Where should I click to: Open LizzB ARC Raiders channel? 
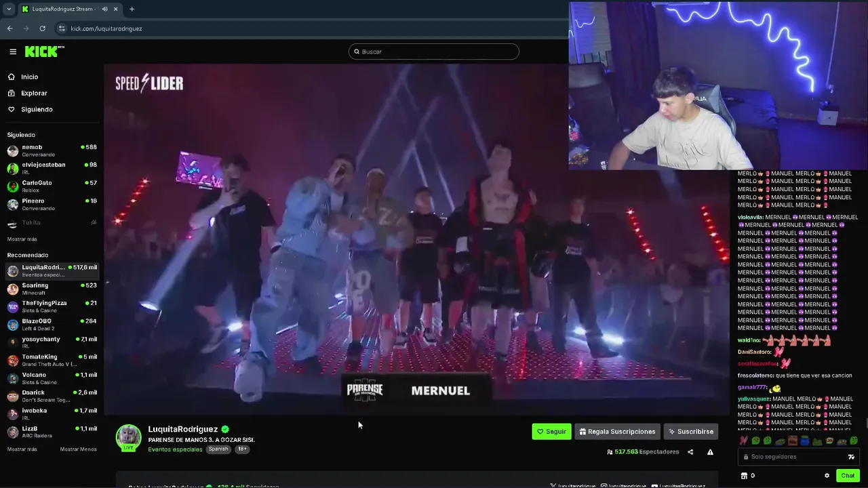[52, 432]
